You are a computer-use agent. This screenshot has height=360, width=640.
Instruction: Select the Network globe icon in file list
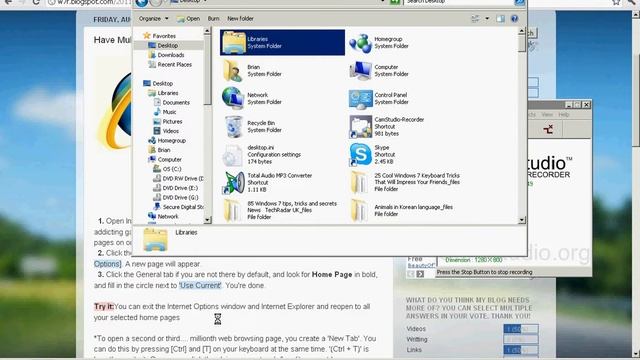[233, 98]
